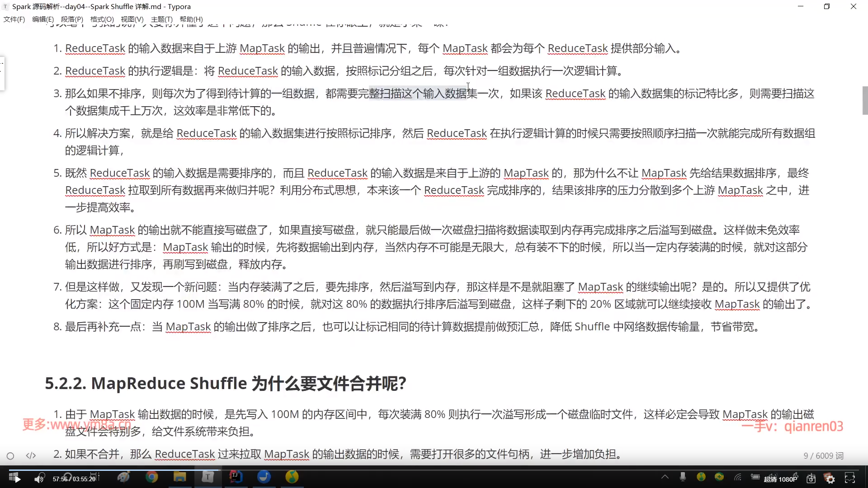868x488 pixels.
Task: Toggle fullscreen video mode
Action: pyautogui.click(x=849, y=479)
